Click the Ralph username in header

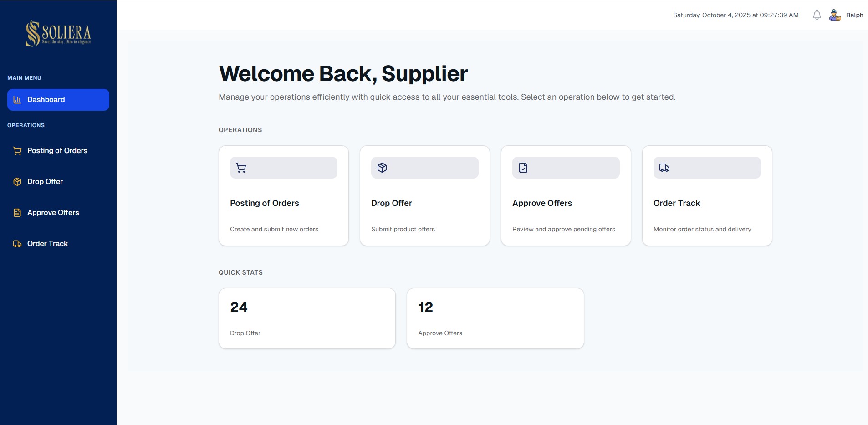pyautogui.click(x=854, y=15)
